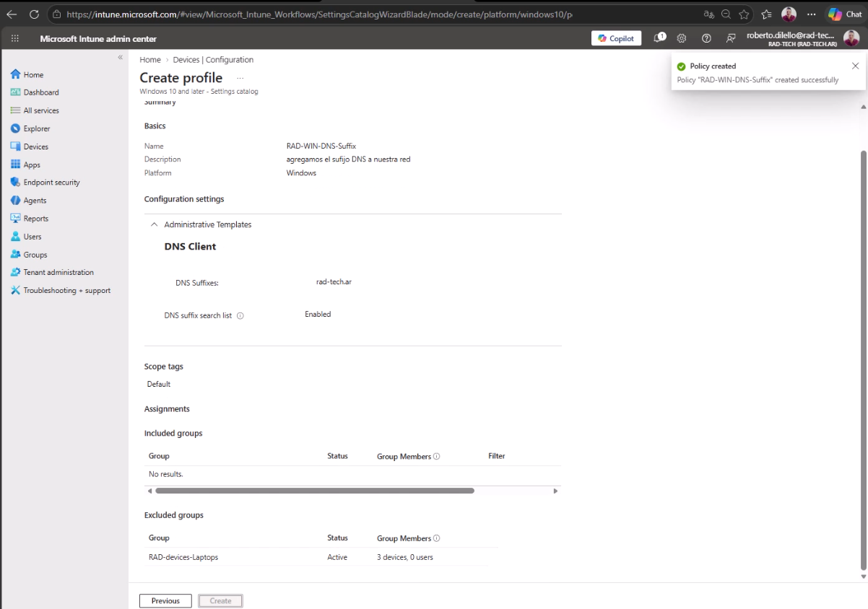Click the Create button
The height and width of the screenshot is (609, 868).
pyautogui.click(x=220, y=600)
